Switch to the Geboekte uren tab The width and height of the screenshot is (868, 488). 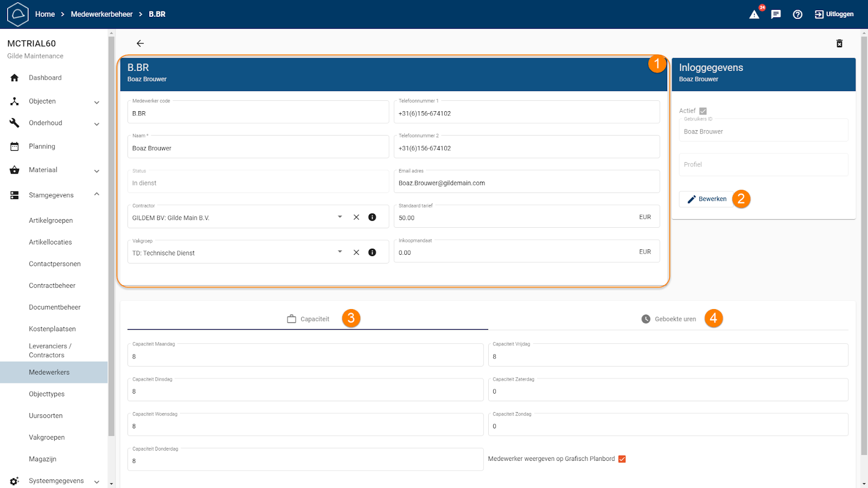(668, 319)
